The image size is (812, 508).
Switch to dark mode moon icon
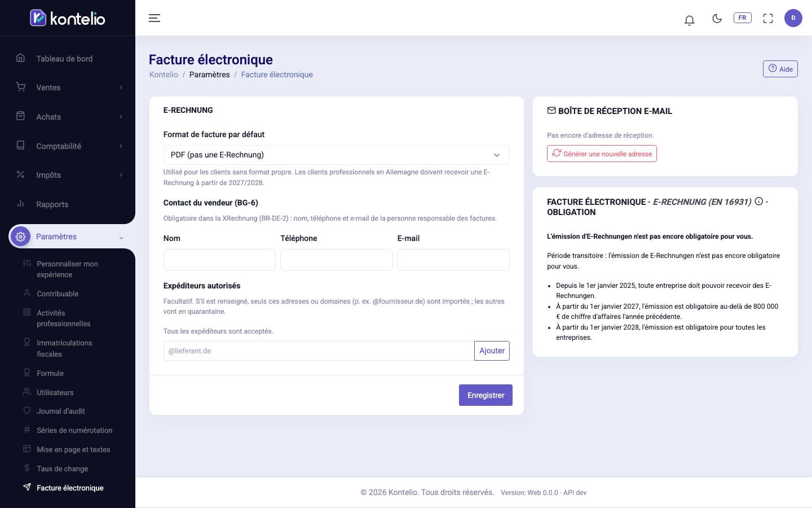(x=717, y=18)
